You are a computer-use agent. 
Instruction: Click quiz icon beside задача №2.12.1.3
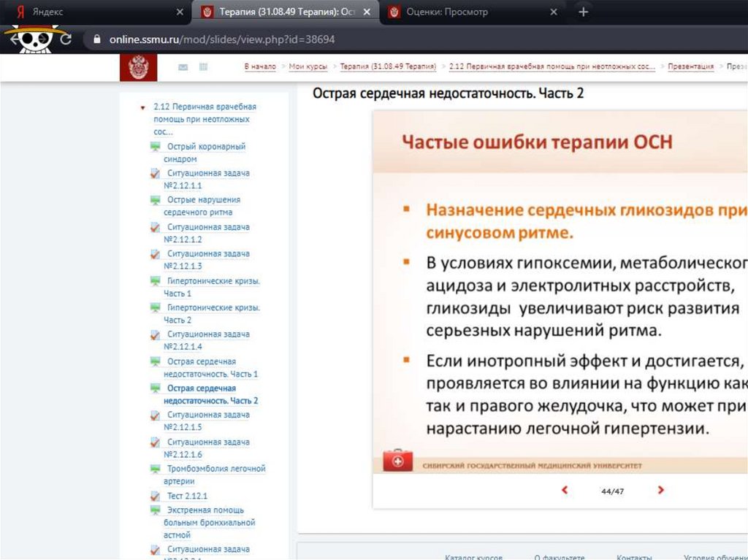pyautogui.click(x=156, y=254)
